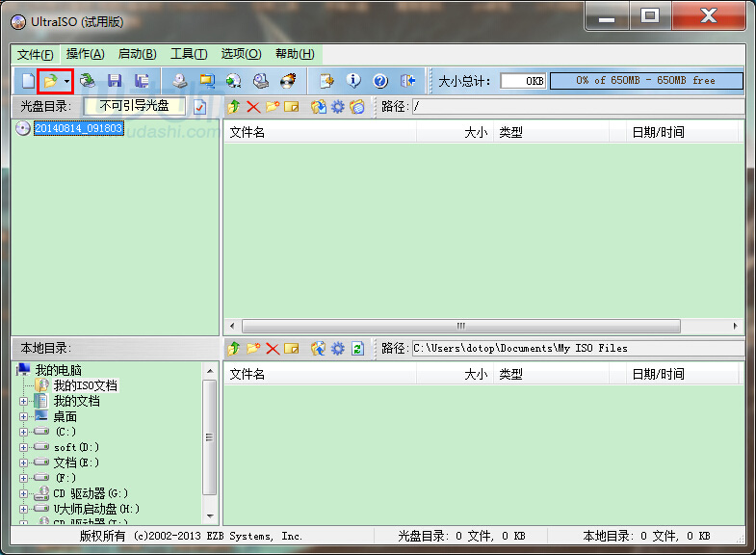Sort disc file list by 大小 column
This screenshot has height=555, width=756.
click(x=455, y=132)
